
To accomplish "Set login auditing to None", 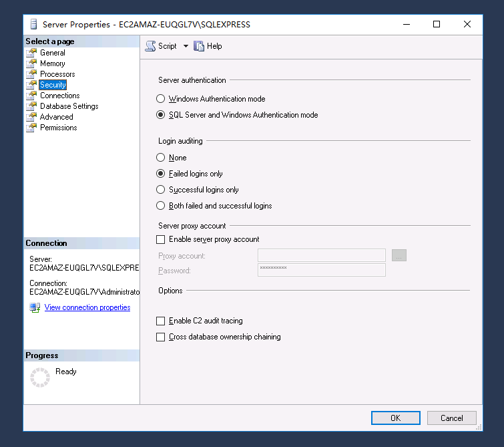I will (160, 158).
